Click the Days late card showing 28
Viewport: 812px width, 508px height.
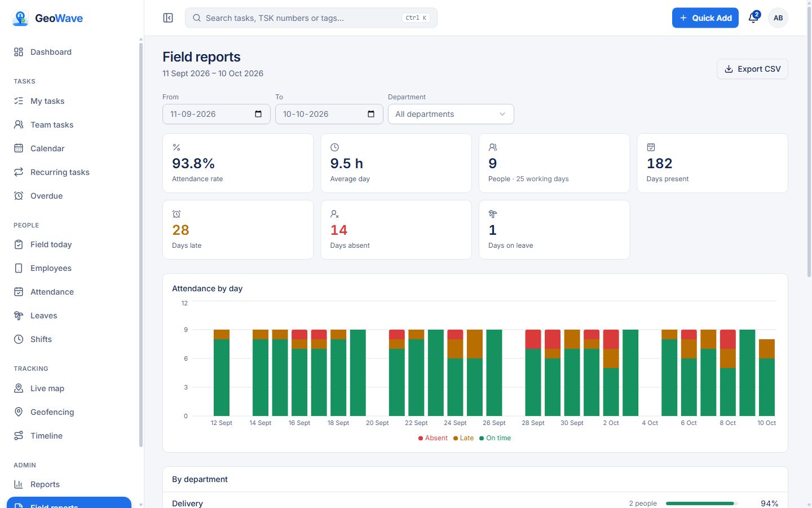pyautogui.click(x=238, y=230)
